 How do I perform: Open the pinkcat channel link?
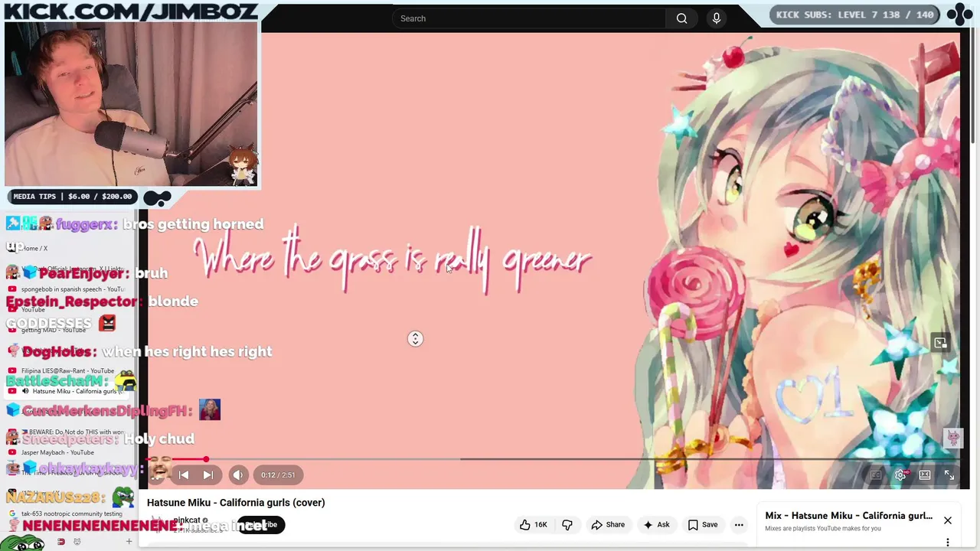(187, 520)
